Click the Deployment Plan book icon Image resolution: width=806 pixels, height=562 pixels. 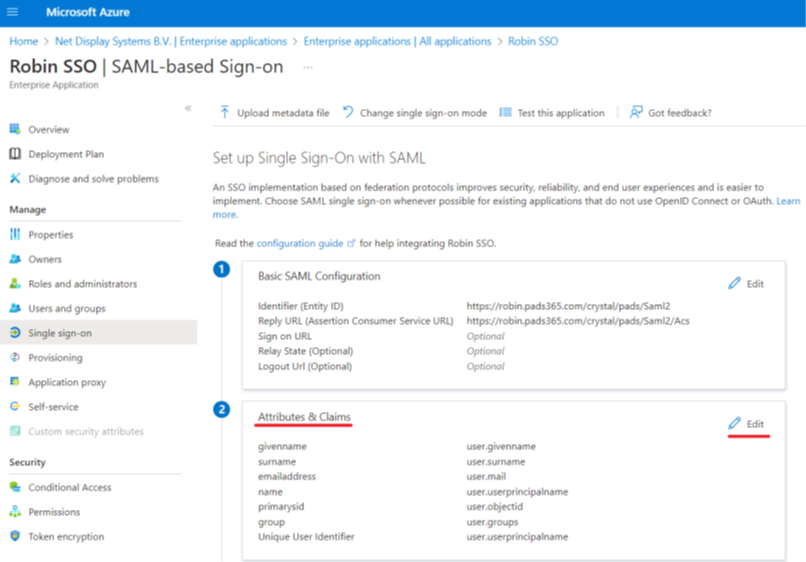pyautogui.click(x=15, y=154)
